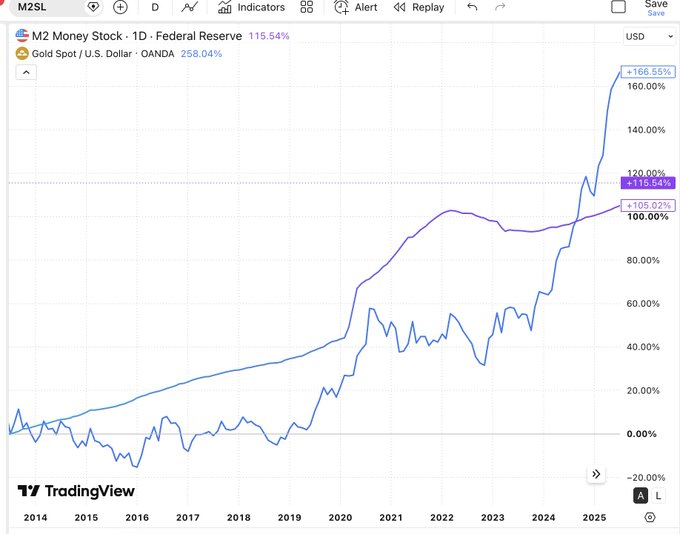Create an Alert
The height and width of the screenshot is (534, 680).
(x=356, y=7)
